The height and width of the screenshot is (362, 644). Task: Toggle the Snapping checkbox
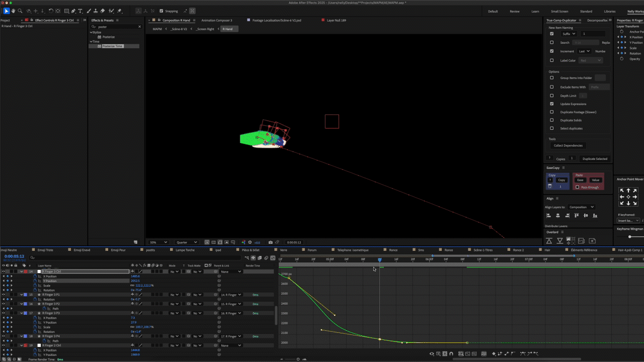161,11
